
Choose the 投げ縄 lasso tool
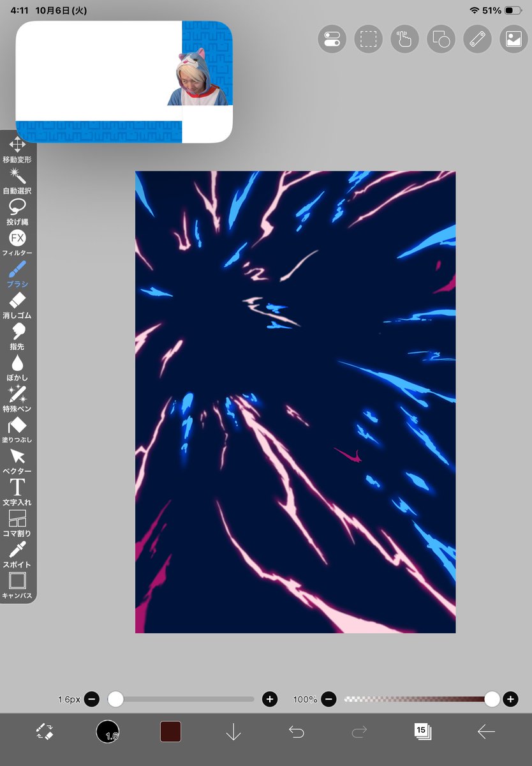coord(17,212)
